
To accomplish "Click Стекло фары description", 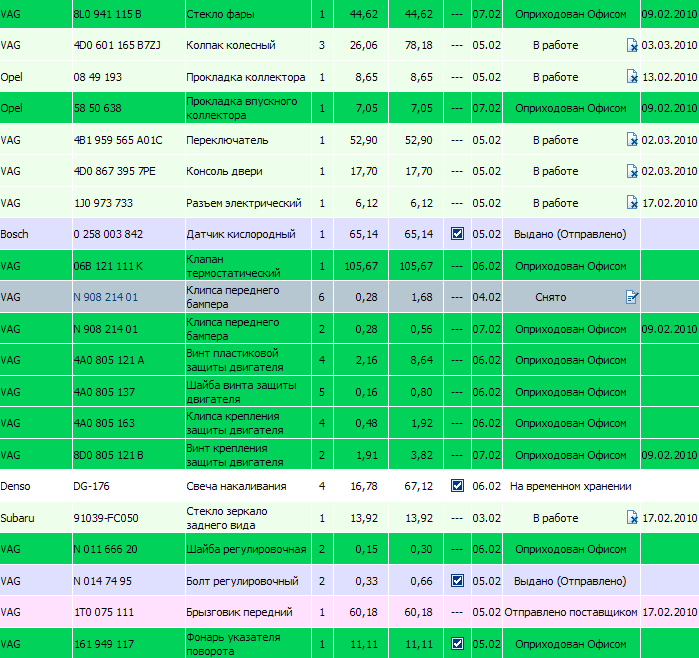I will point(220,14).
